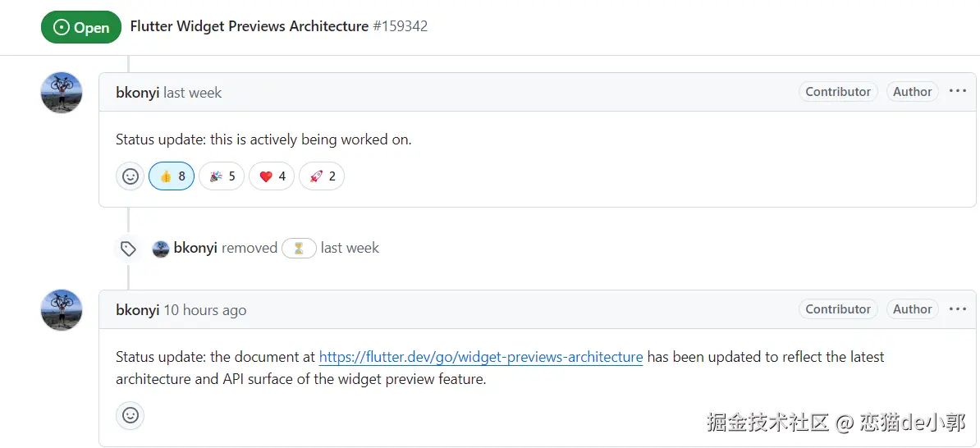
Task: Click the green Open status badge
Action: [x=81, y=27]
